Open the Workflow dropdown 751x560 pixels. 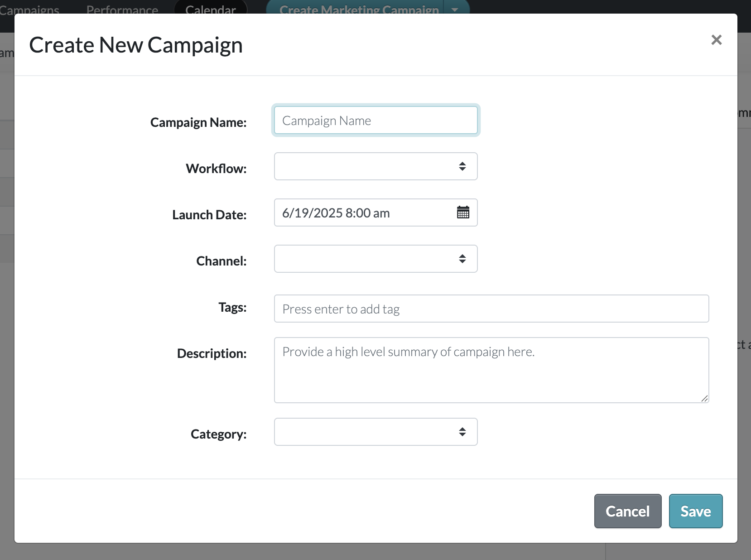click(x=375, y=166)
